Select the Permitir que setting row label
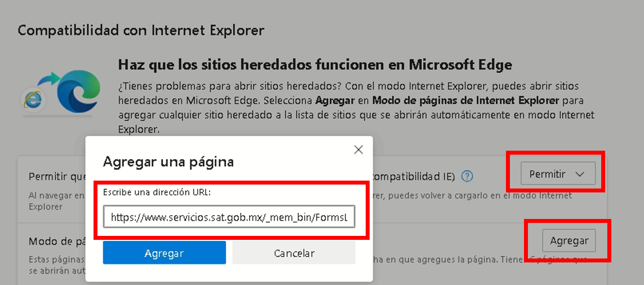 click(x=55, y=177)
